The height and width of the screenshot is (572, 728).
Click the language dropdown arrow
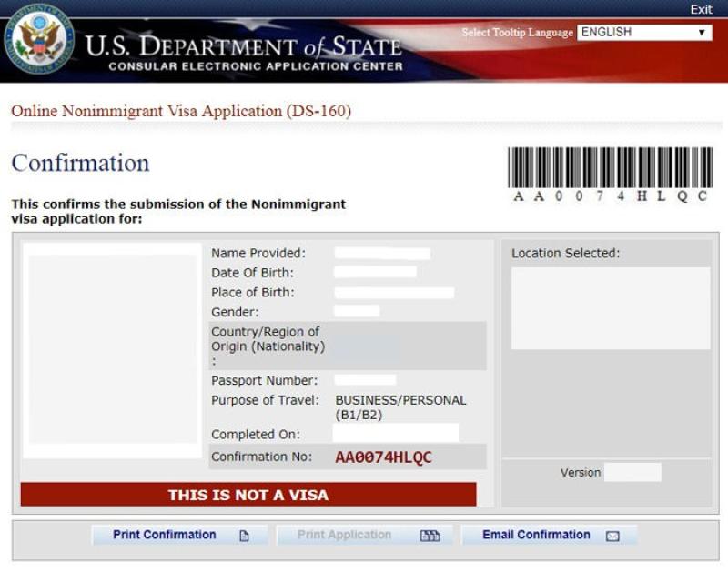pos(702,33)
